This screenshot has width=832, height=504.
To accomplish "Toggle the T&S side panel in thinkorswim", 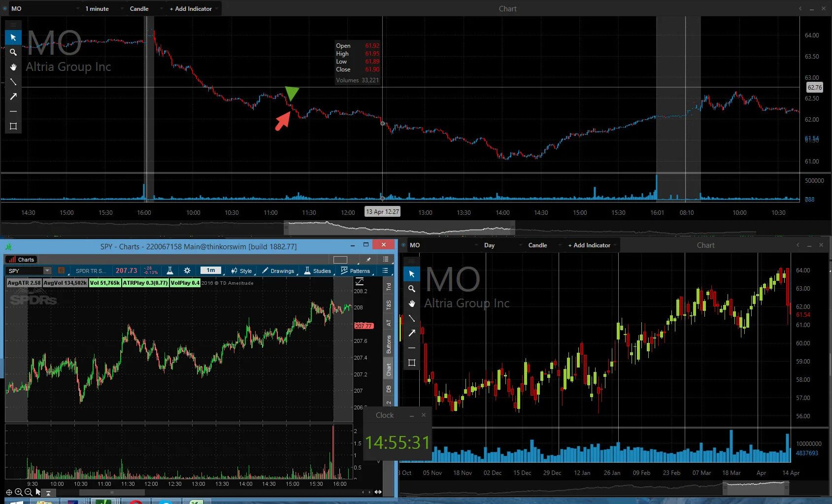I will (x=388, y=305).
